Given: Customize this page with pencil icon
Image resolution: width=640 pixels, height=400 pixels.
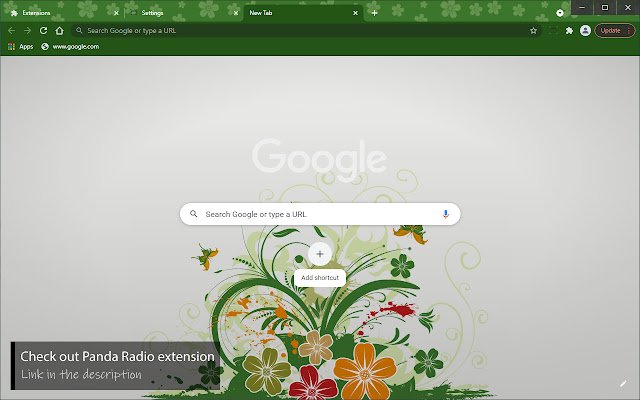Looking at the screenshot, I should tap(623, 384).
